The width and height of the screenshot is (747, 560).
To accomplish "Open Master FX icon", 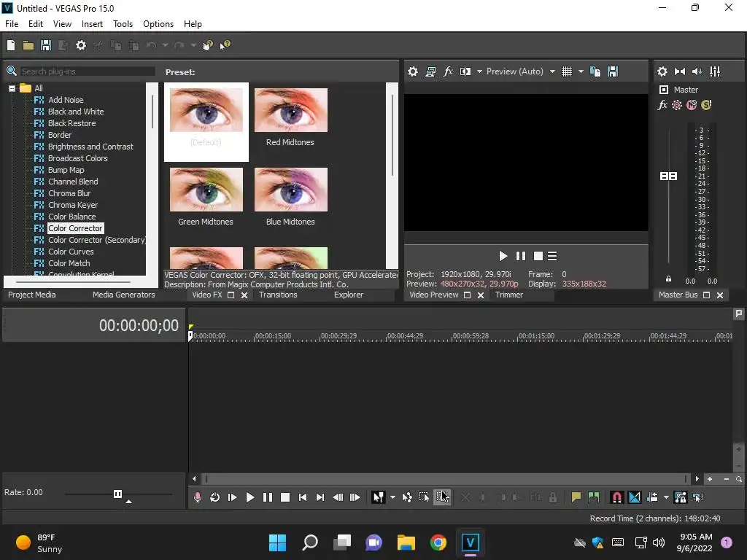I will (662, 105).
